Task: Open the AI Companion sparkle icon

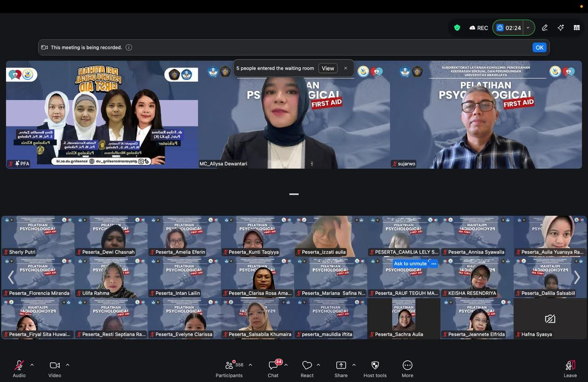Action: [x=560, y=28]
